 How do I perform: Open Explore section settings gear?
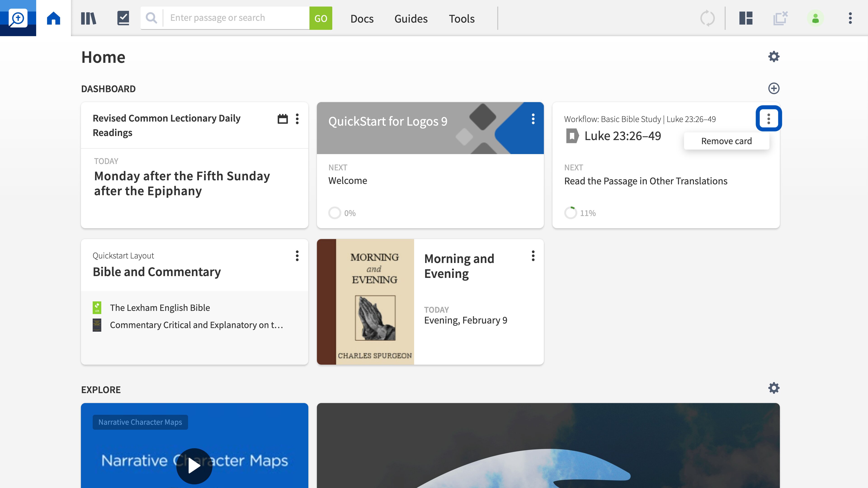click(774, 388)
